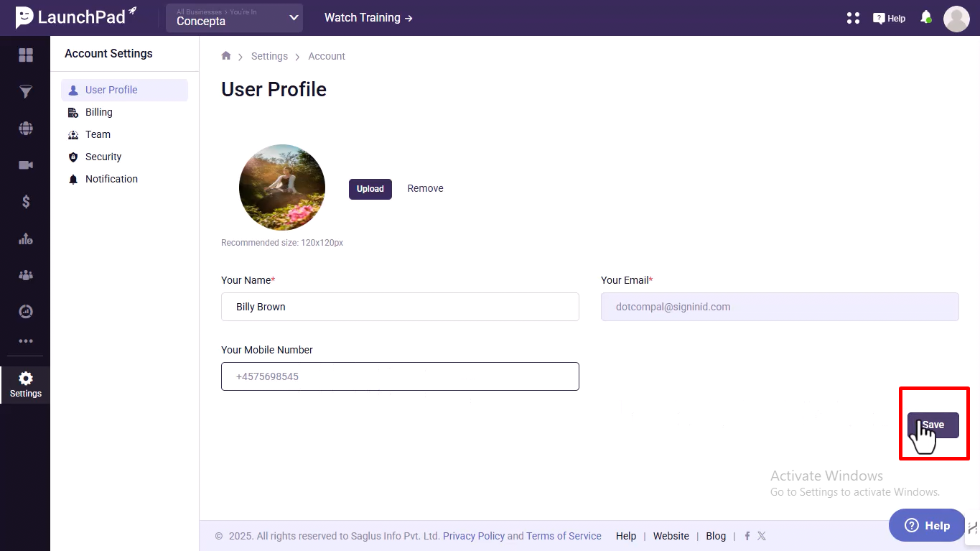Viewport: 980px width, 551px height.
Task: Click the Account breadcrumb item
Action: 327,56
